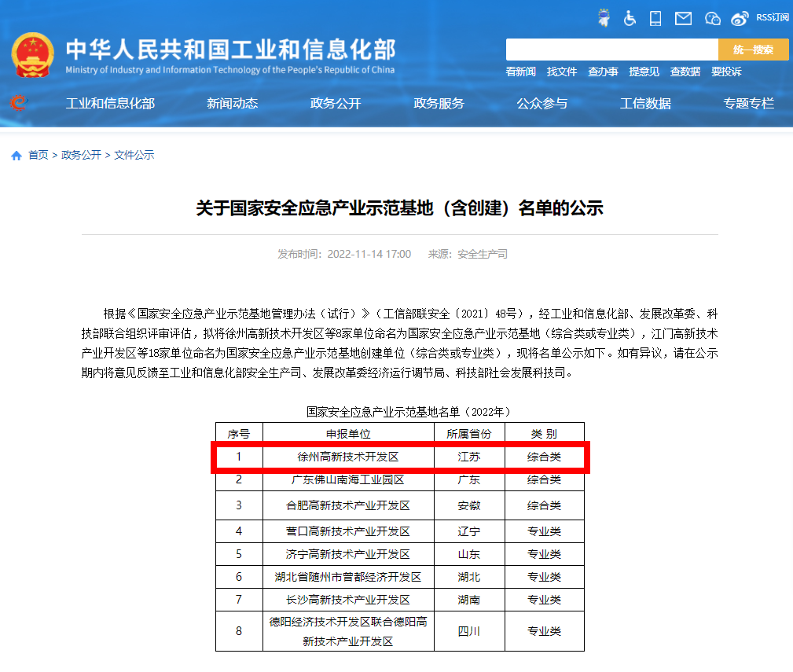793x672 pixels.
Task: Click the province cell 山东
Action: tap(469, 554)
